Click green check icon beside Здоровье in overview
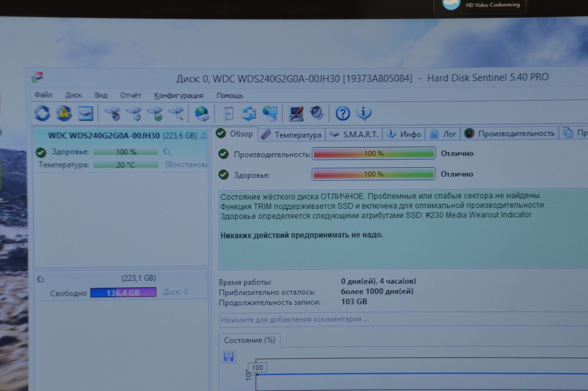Viewport: 588px width, 391px height. (x=223, y=175)
